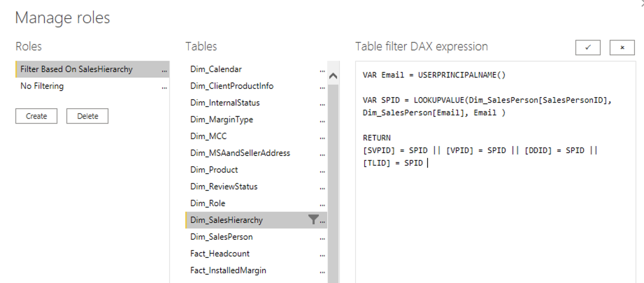Select Dim_MarginType table

click(257, 119)
